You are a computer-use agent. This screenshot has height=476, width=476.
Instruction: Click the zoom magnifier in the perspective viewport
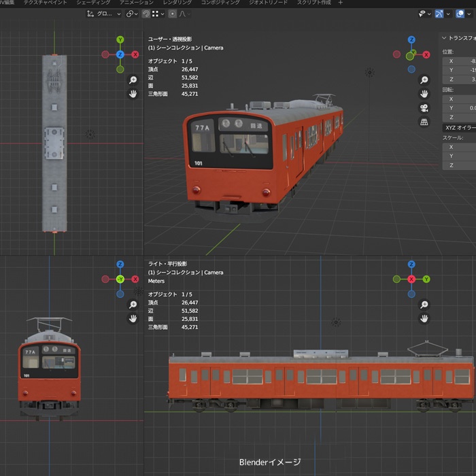tap(424, 79)
